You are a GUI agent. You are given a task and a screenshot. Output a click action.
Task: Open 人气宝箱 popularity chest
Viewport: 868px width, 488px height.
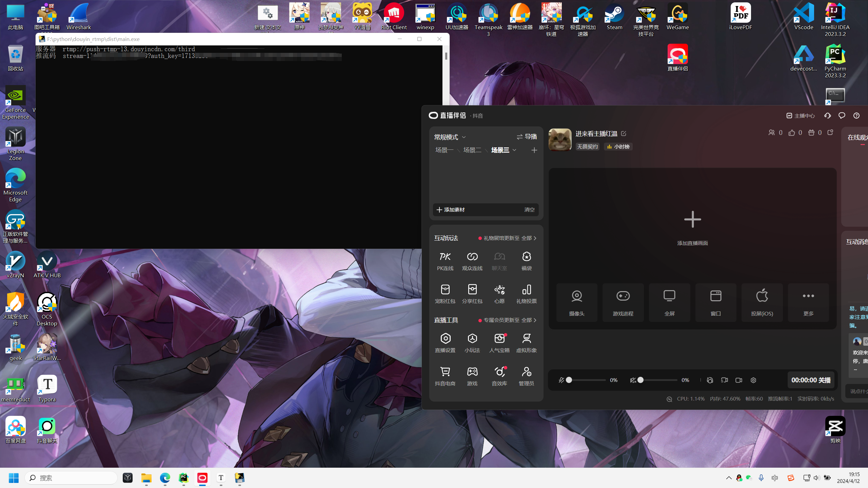499,343
